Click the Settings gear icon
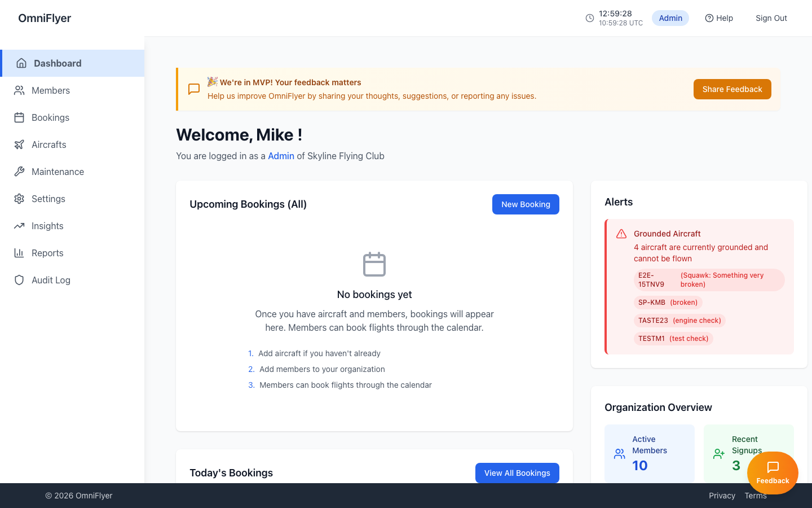This screenshot has height=508, width=812. [x=19, y=199]
